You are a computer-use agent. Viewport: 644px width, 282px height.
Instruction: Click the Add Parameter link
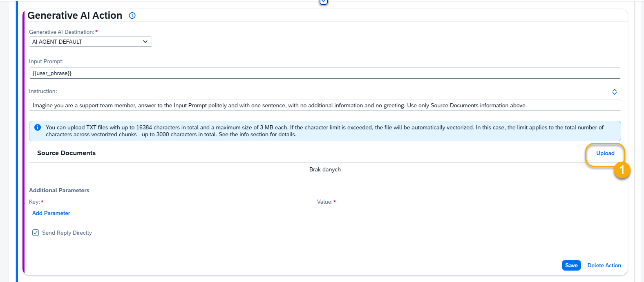coord(51,213)
